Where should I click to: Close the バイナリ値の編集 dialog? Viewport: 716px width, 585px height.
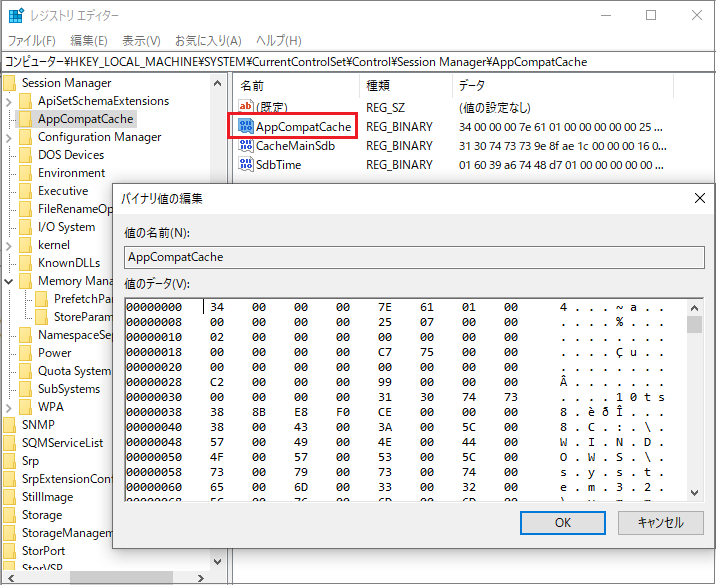[x=700, y=198]
